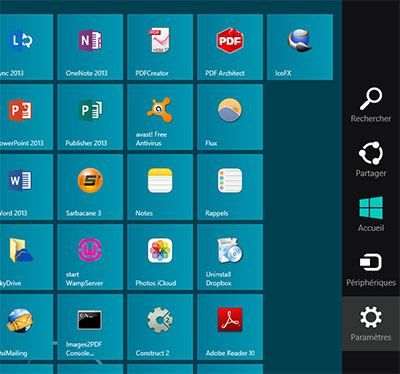
Task: Open the Rappels tile
Action: (230, 187)
